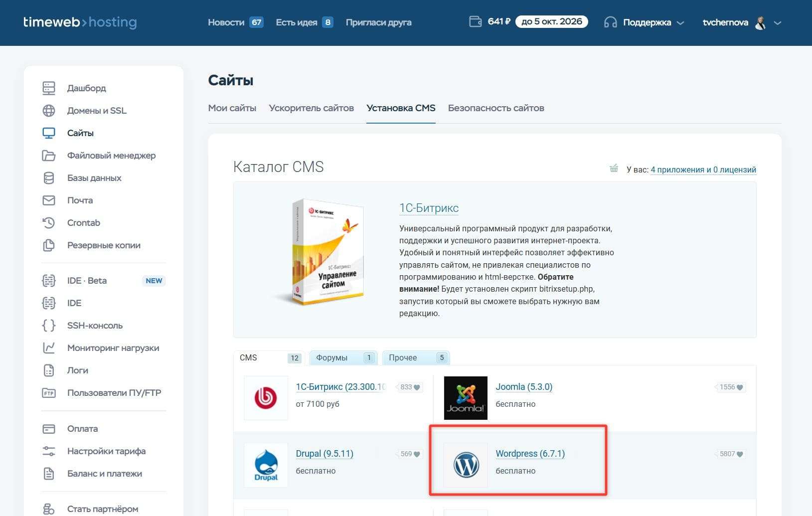The width and height of the screenshot is (812, 516).
Task: Select the Форумы catalog tab
Action: click(343, 358)
